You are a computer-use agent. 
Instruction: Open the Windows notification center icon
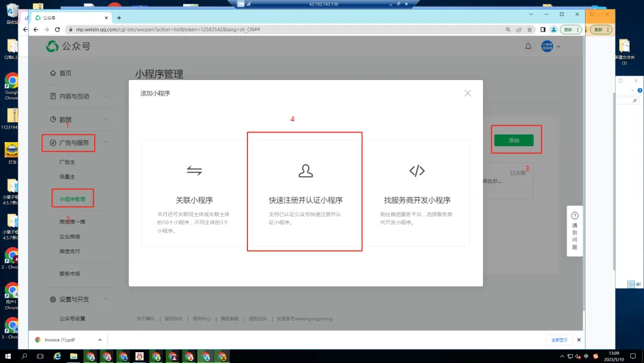(x=633, y=356)
